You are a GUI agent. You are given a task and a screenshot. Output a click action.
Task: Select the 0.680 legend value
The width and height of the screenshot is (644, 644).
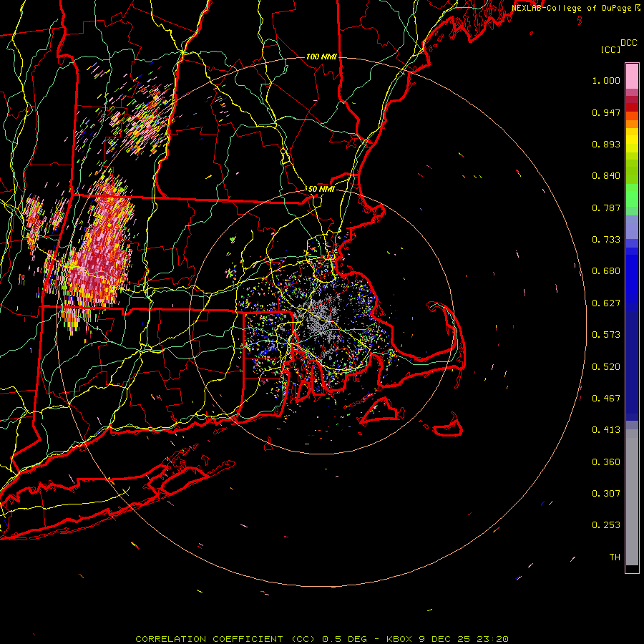(606, 271)
